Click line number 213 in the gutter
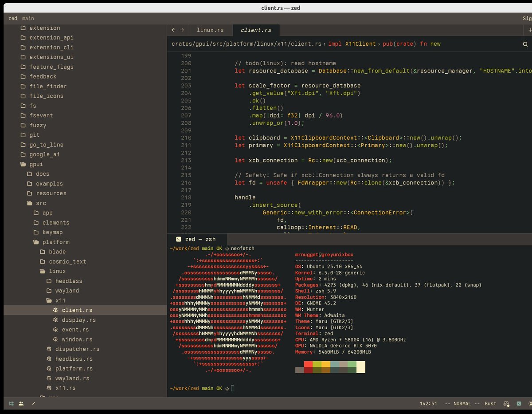This screenshot has width=532, height=414. [186, 160]
